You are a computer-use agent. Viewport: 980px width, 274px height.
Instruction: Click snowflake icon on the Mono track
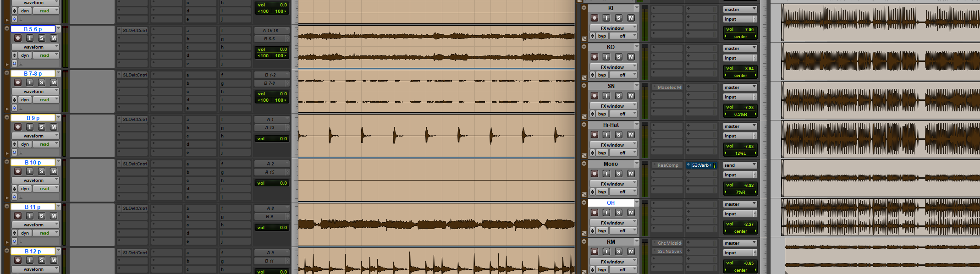(x=592, y=192)
